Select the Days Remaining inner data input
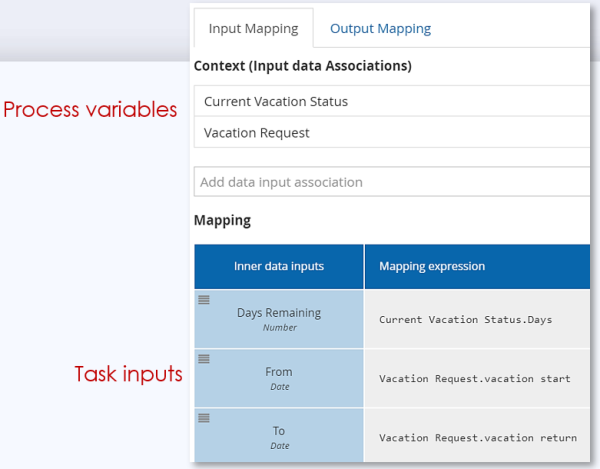 pyautogui.click(x=279, y=313)
